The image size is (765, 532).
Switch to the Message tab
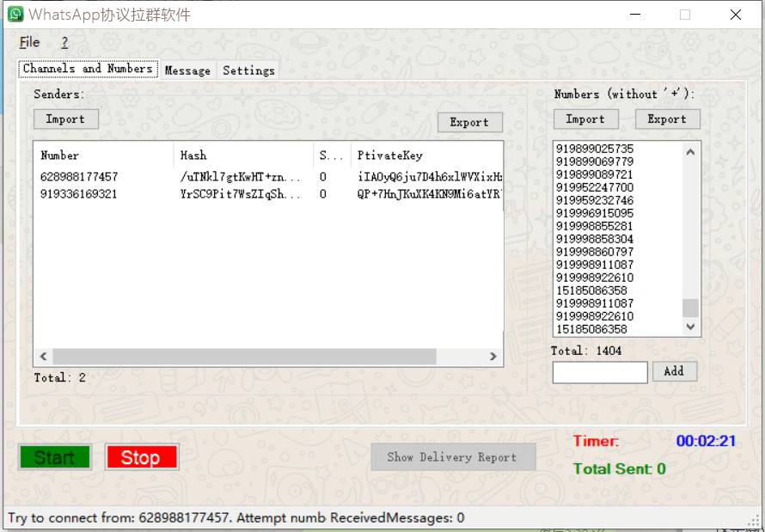point(187,70)
